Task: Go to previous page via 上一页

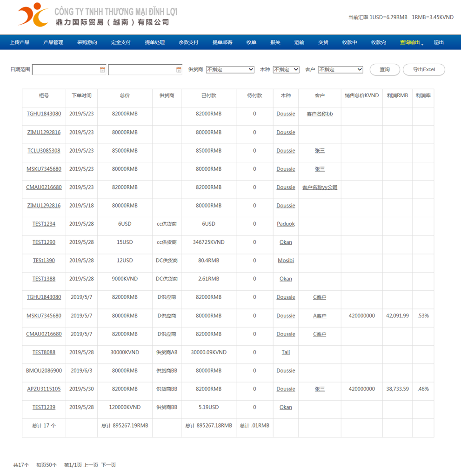Action: [91, 465]
